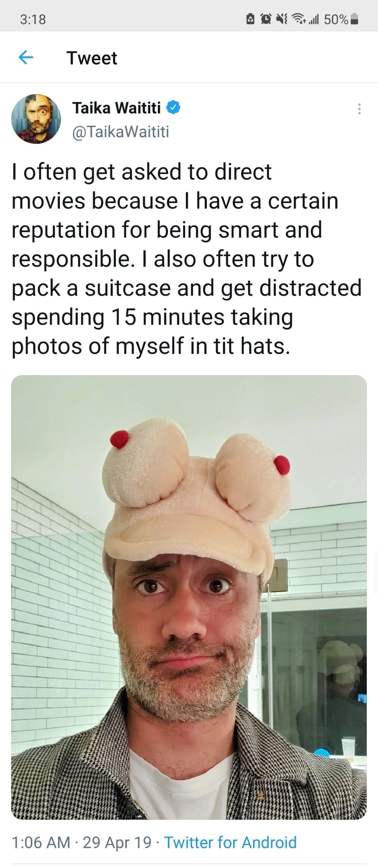Tap the back arrow
Image resolution: width=378 pixels, height=868 pixels.
click(x=26, y=58)
